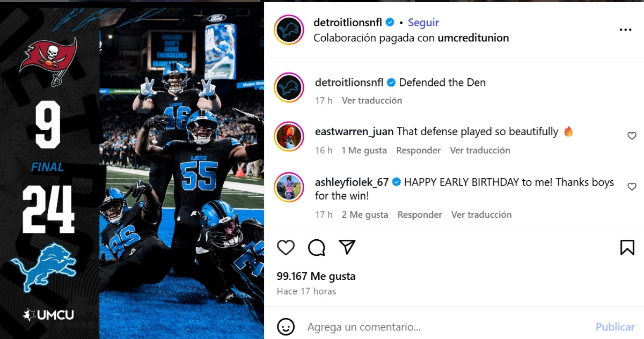
Task: Open detroitlionsnfl profile picture in header
Action: point(289,30)
